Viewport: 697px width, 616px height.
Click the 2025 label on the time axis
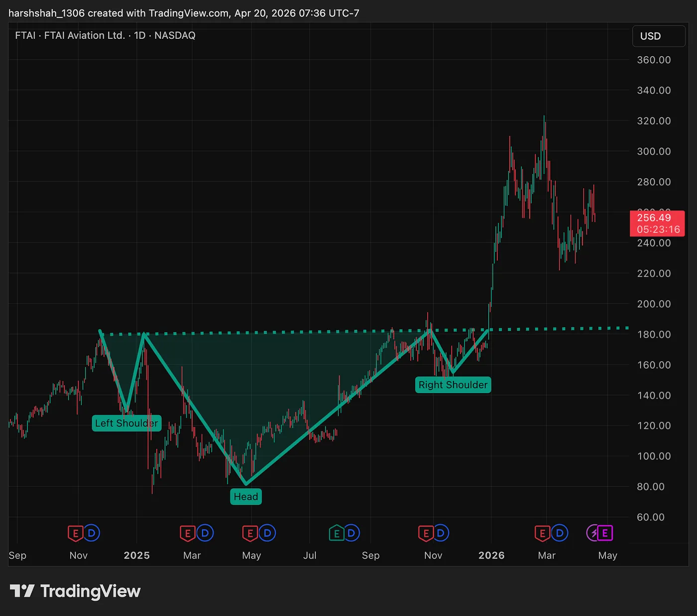pos(137,555)
